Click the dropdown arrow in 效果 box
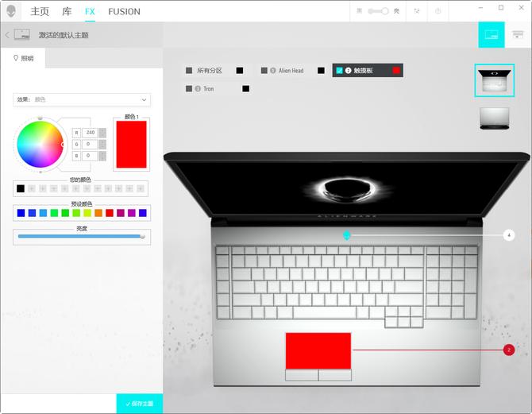This screenshot has width=532, height=414. click(x=144, y=100)
